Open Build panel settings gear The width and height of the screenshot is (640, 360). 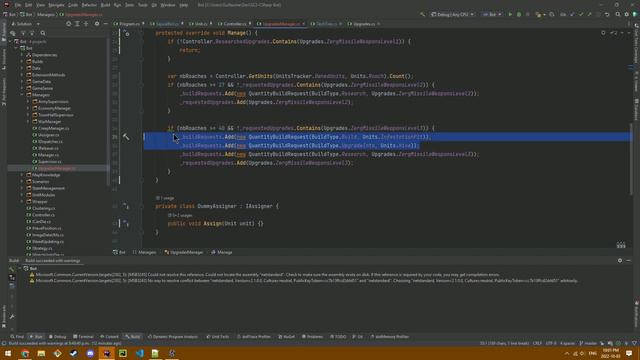[x=620, y=260]
